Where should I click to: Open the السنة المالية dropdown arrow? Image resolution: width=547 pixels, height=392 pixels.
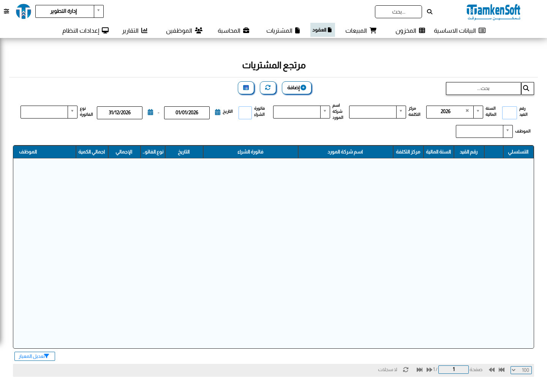pos(478,111)
